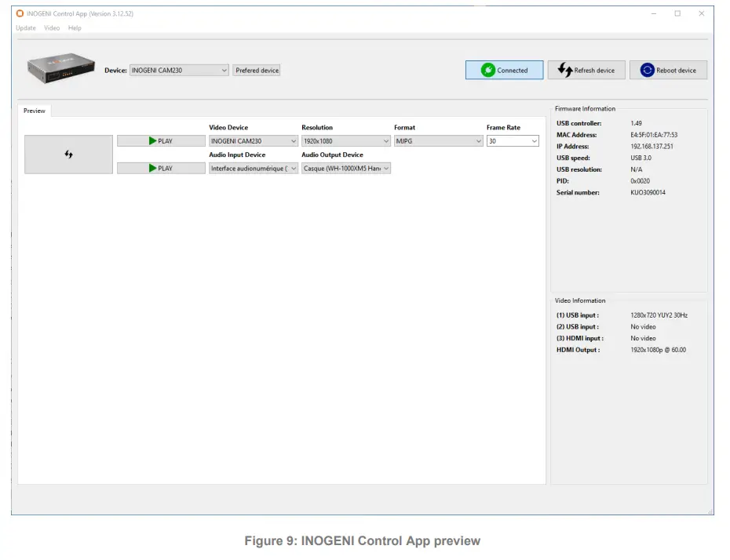This screenshot has width=730, height=560.
Task: Click the Video Information group heading
Action: click(579, 301)
